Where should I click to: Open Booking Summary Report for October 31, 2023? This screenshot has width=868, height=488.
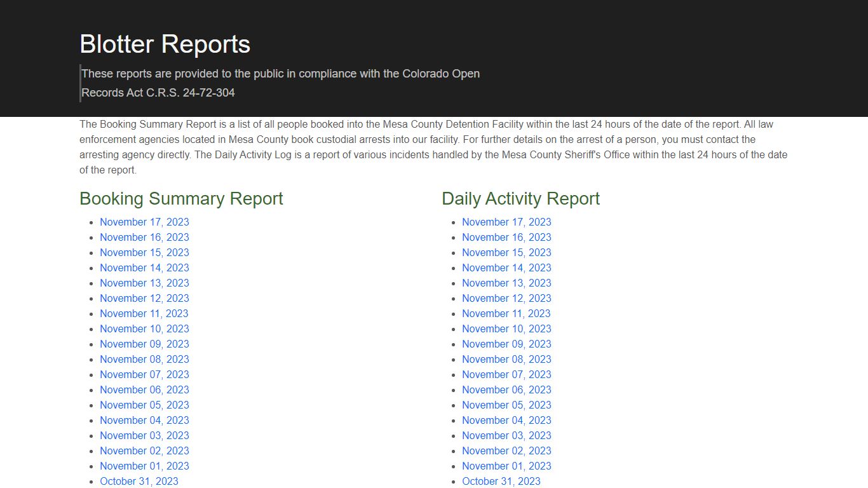(x=139, y=481)
